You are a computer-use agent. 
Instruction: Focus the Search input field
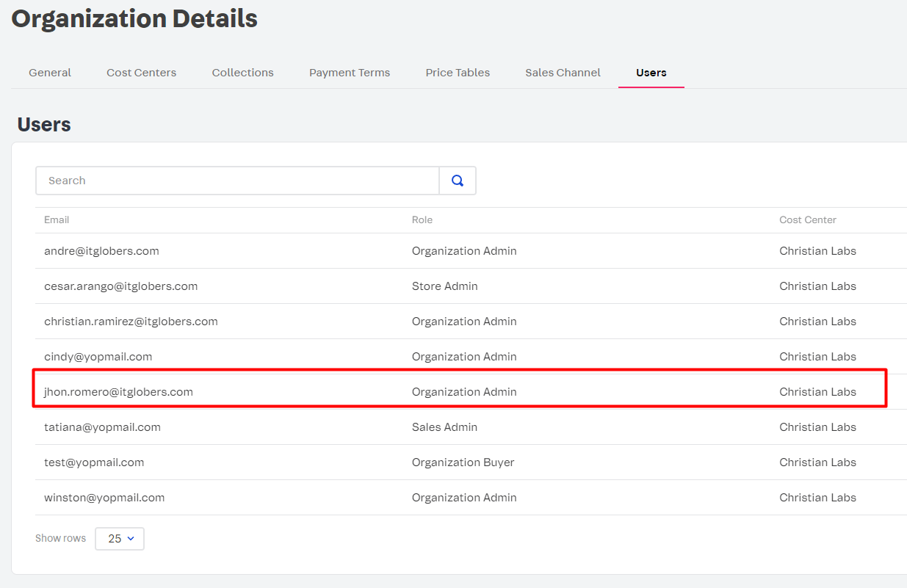click(237, 181)
